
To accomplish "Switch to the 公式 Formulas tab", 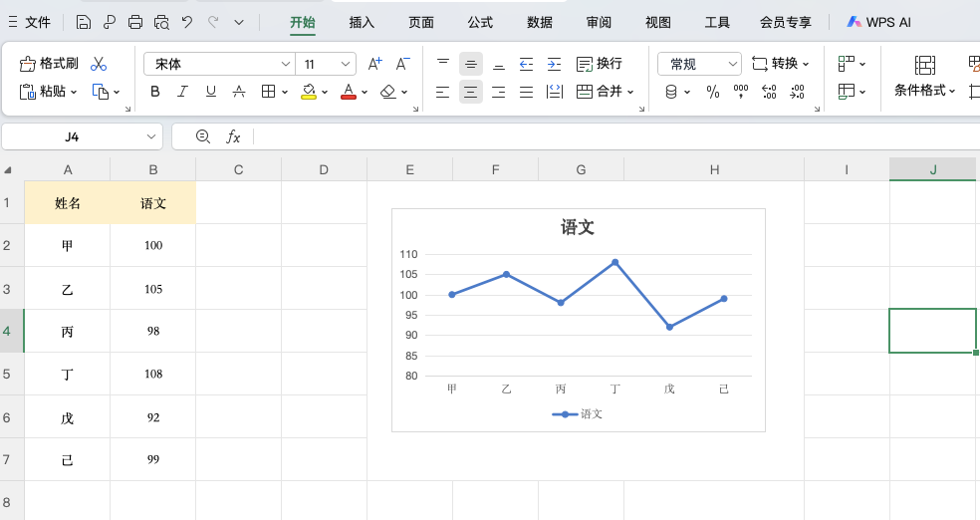I will pyautogui.click(x=480, y=23).
